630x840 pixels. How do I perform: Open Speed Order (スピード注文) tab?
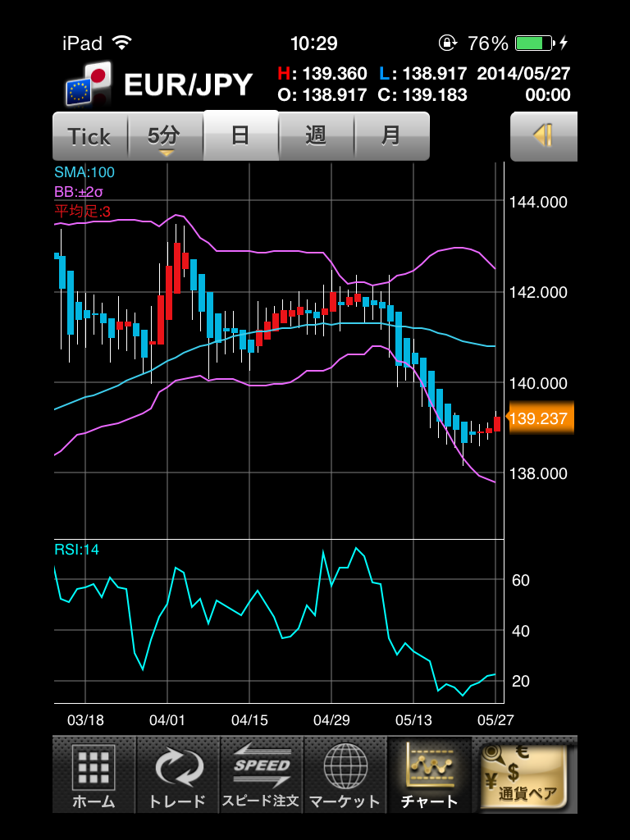point(262,774)
